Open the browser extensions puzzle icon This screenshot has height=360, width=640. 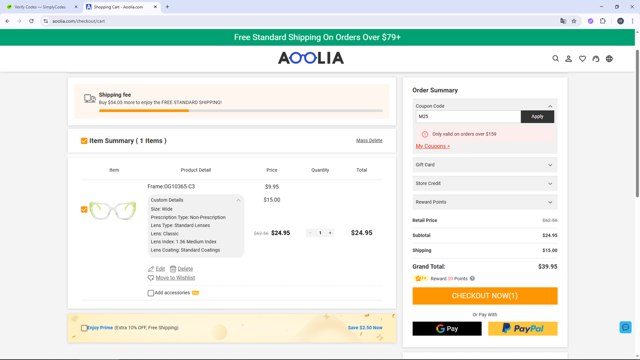(x=603, y=21)
